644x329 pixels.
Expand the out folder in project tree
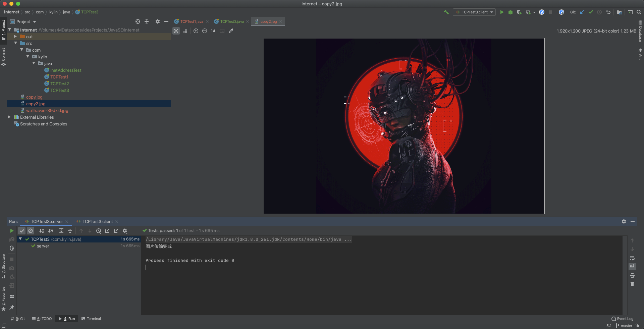[x=15, y=37]
